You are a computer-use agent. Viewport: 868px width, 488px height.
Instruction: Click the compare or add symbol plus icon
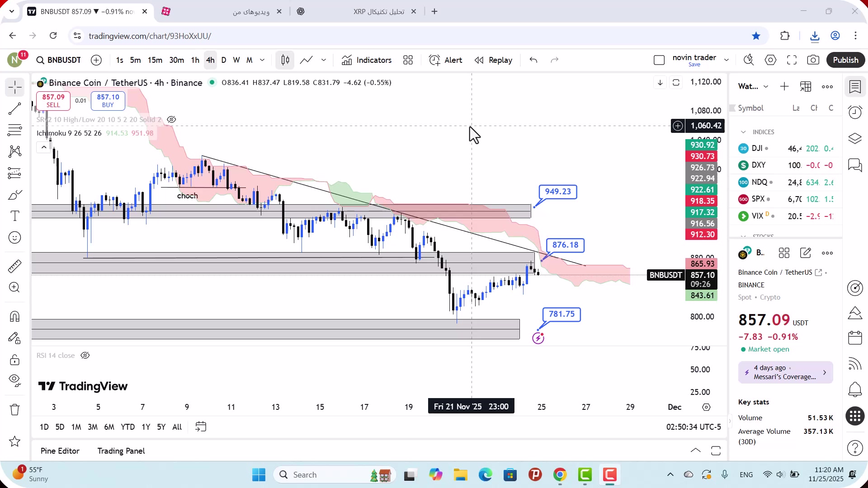[96, 60]
